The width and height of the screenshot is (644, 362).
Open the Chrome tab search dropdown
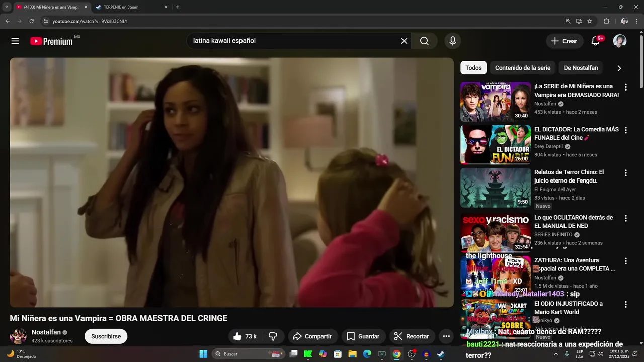(x=7, y=7)
